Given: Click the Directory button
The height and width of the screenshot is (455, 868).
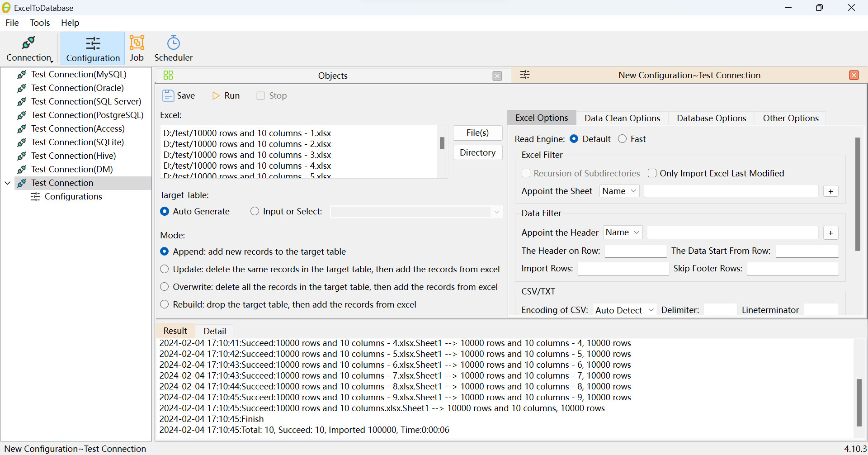Looking at the screenshot, I should (477, 152).
